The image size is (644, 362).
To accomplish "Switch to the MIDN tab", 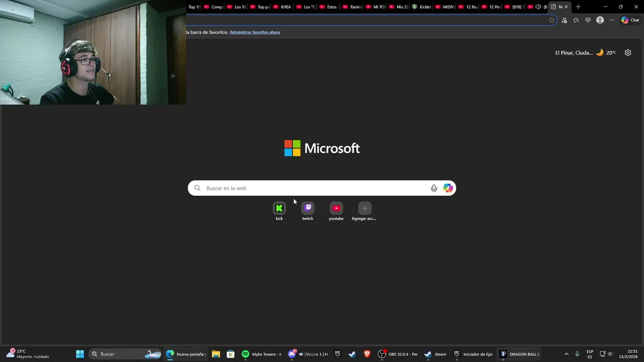I will (445, 7).
